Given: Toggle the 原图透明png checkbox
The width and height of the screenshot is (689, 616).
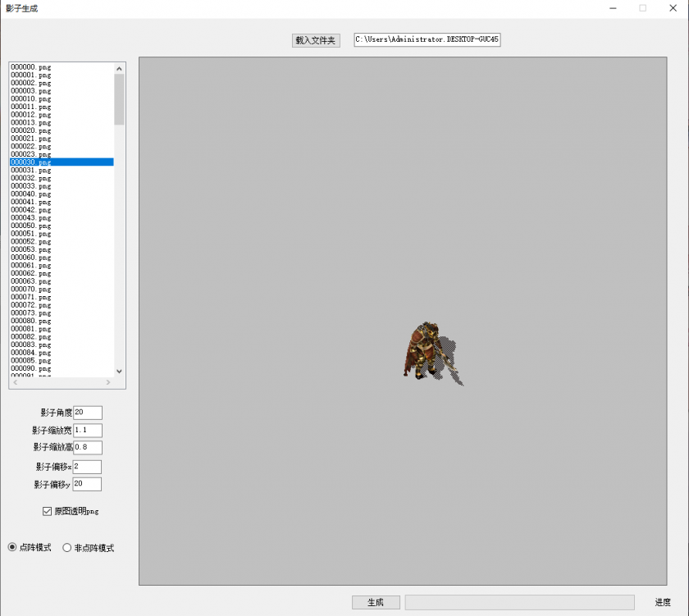Looking at the screenshot, I should click(48, 511).
